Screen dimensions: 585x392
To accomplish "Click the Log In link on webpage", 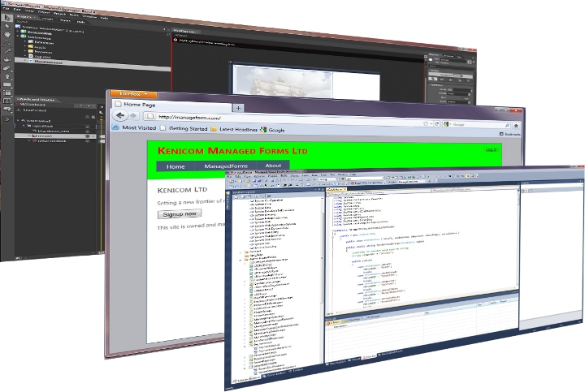I will [x=491, y=149].
